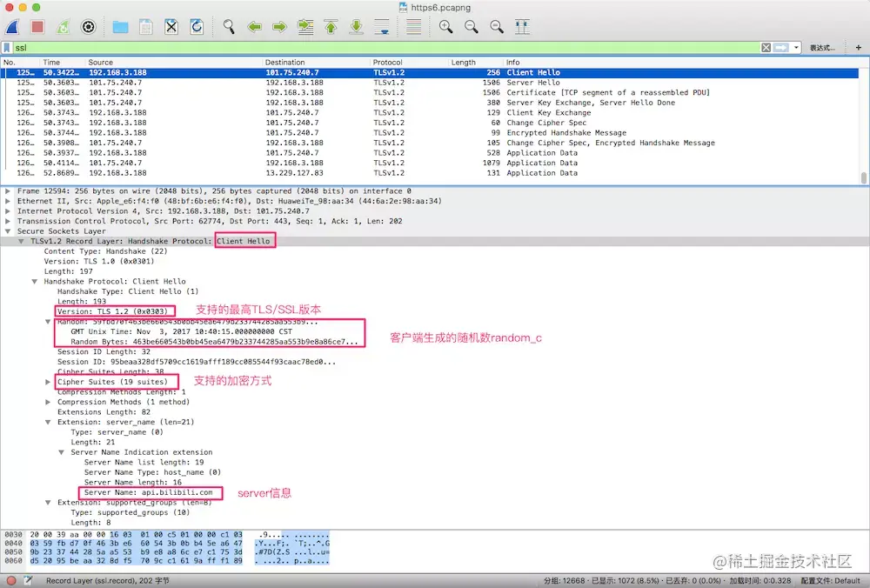
Task: Restart the current capture with green fin
Action: (x=63, y=27)
